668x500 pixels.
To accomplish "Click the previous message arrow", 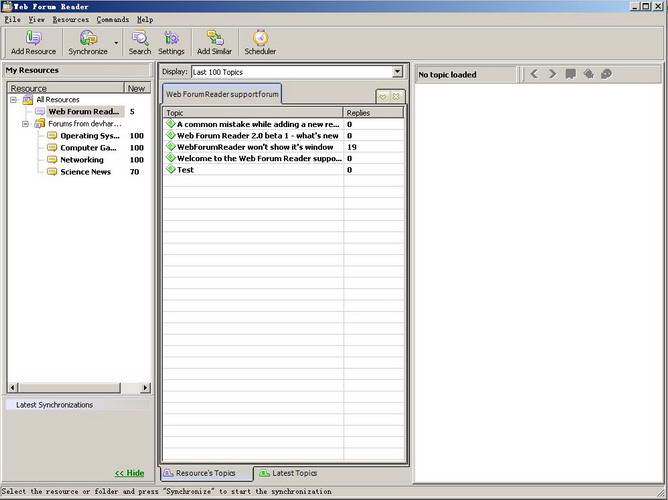I will [x=534, y=74].
